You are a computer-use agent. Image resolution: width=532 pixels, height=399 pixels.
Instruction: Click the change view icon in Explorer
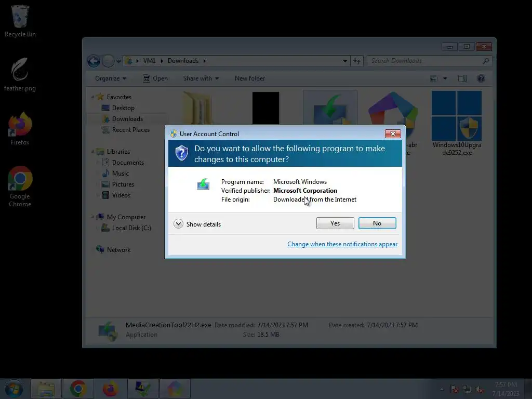pos(434,78)
